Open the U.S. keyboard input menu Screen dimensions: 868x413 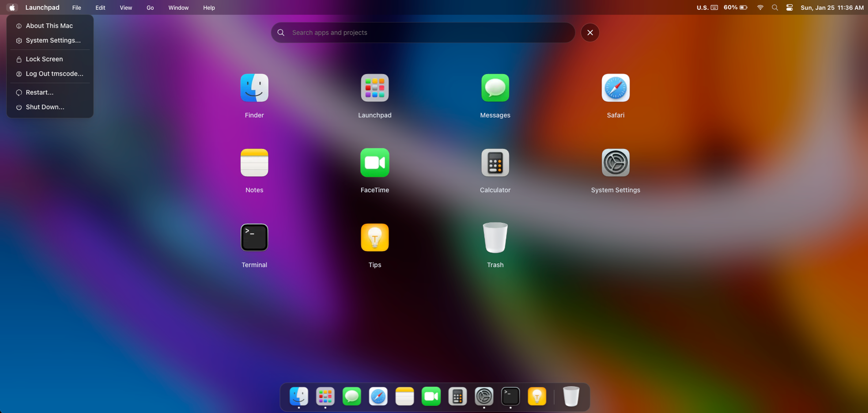707,8
